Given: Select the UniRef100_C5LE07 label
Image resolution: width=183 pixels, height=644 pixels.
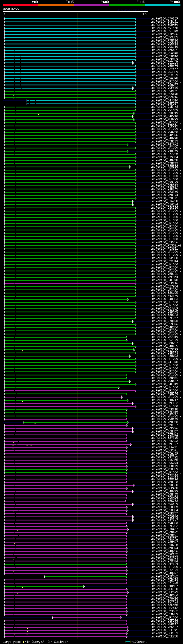Looking at the screenshot, I should (x=164, y=444).
